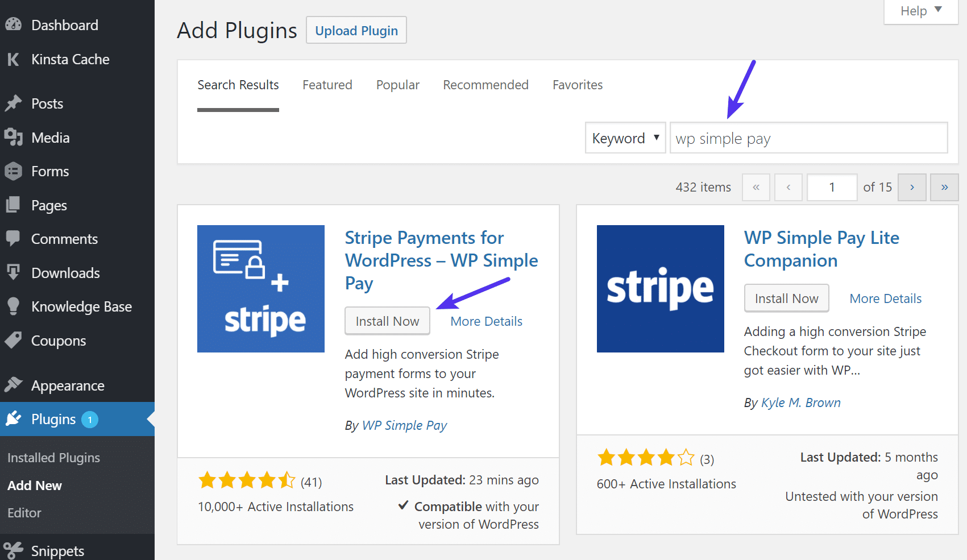
Task: Select the Coupons ticket icon
Action: tap(14, 340)
